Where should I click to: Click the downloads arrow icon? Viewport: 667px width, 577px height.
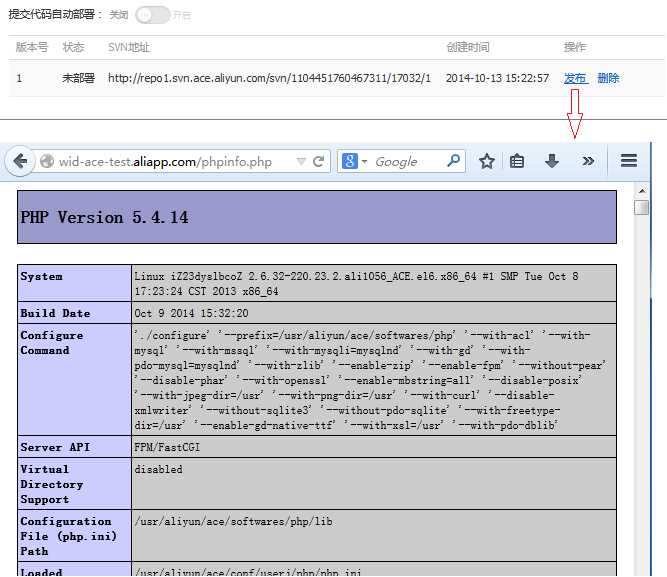coord(552,161)
